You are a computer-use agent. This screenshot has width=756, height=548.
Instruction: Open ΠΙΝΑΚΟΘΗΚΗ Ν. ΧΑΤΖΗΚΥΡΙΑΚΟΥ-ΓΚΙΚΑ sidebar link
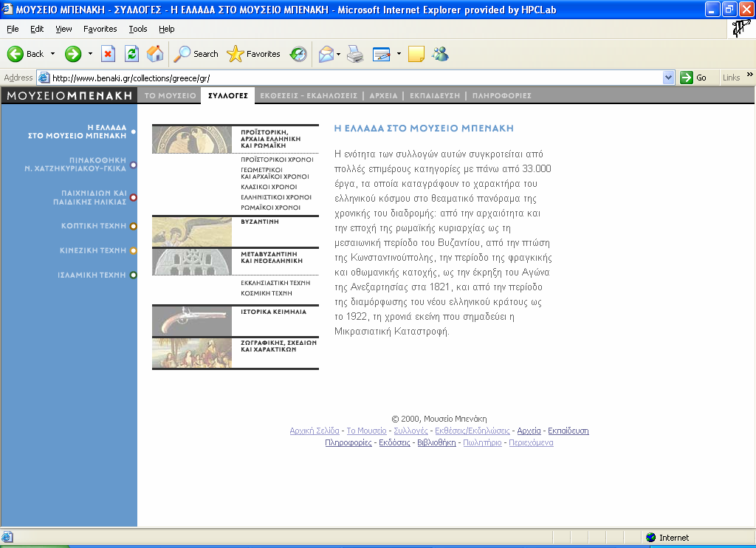pos(75,165)
